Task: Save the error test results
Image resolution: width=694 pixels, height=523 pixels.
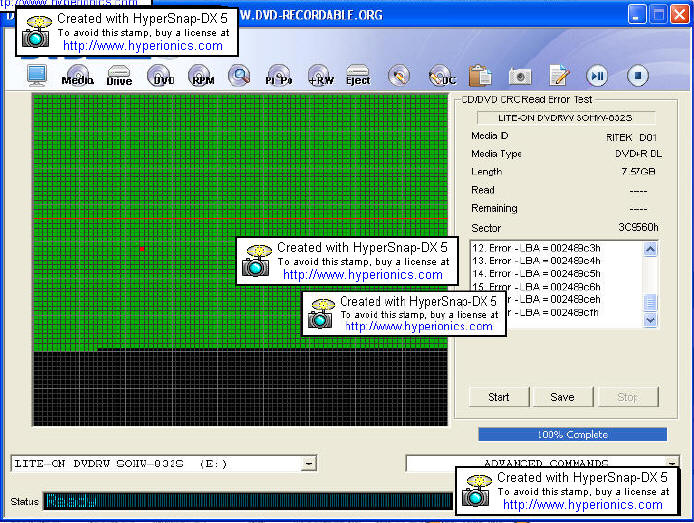Action: coord(563,397)
